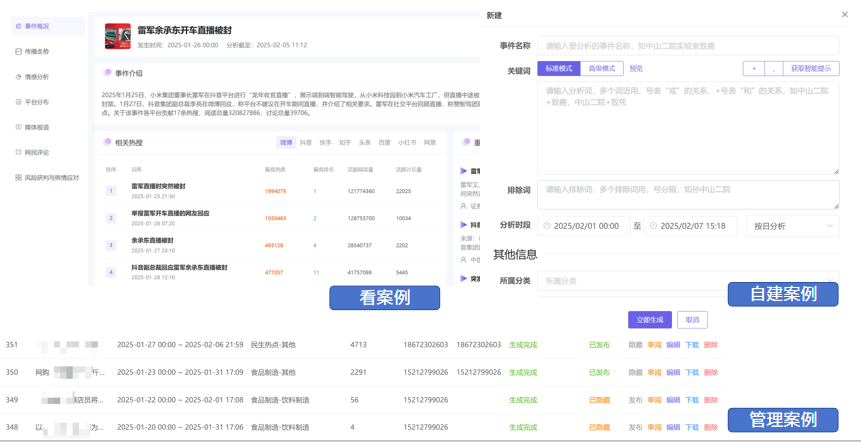Click the 平台分布 sidebar icon
861x442 pixels.
click(x=18, y=102)
